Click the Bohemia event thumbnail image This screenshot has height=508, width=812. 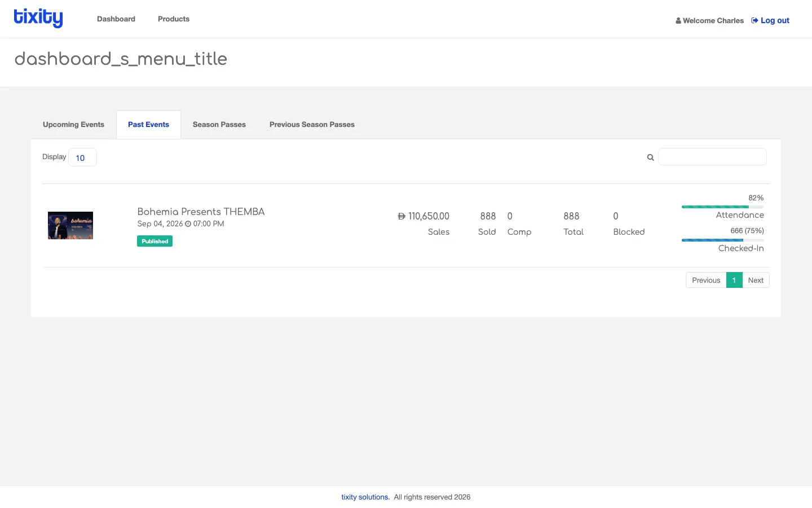[x=70, y=226]
